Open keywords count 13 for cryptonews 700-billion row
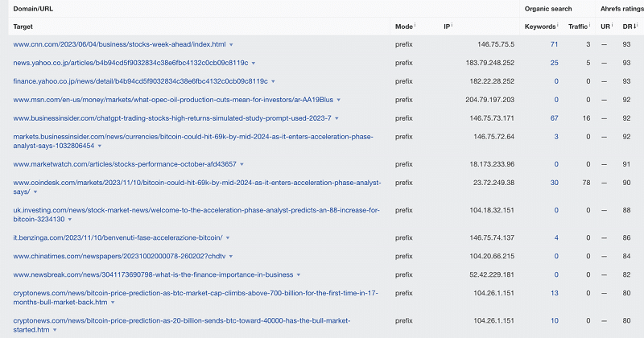644x338 pixels. point(554,293)
